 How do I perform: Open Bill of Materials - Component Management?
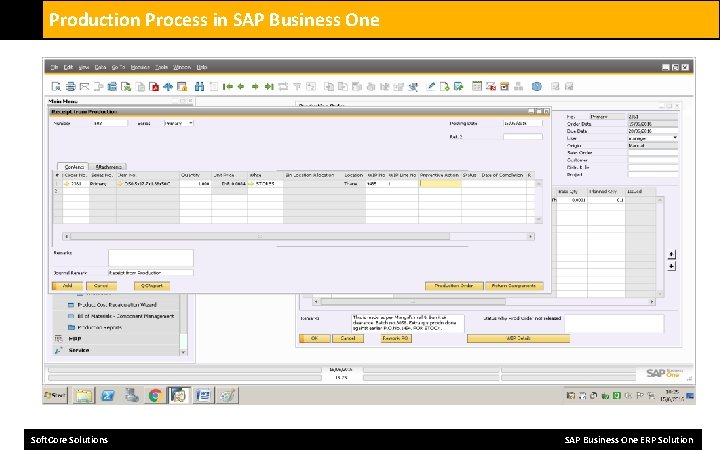pyautogui.click(x=125, y=316)
